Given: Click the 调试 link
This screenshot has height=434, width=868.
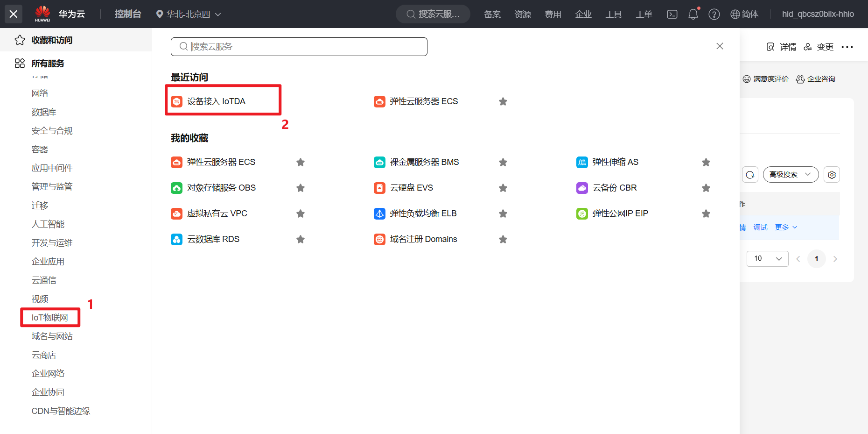Looking at the screenshot, I should [760, 228].
